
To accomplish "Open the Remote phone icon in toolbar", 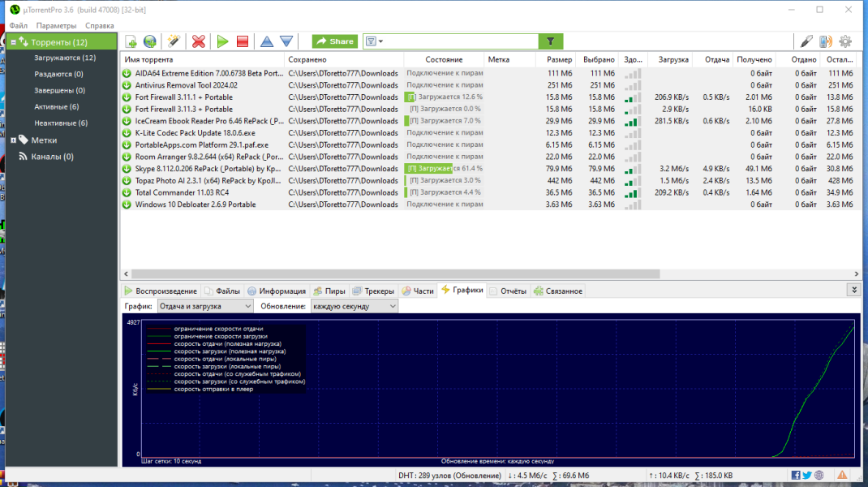I will (x=825, y=41).
